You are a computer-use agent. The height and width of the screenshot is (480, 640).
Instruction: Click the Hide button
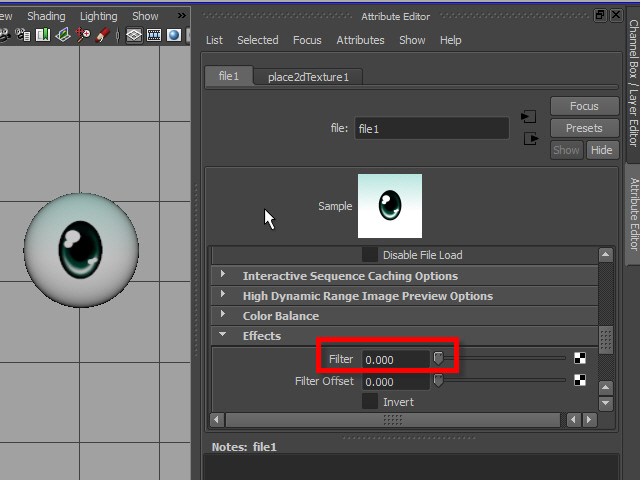[x=602, y=150]
